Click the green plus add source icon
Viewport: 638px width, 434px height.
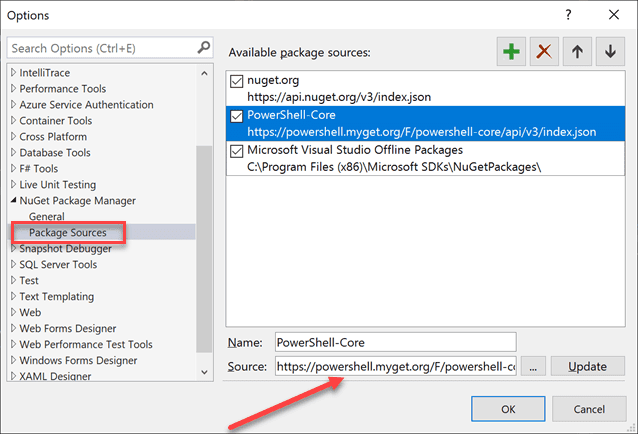coord(511,53)
